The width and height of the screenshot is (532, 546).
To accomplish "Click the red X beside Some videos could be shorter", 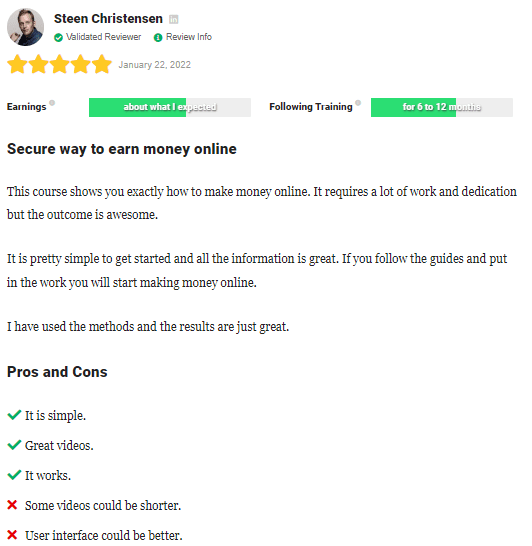I will [12, 505].
